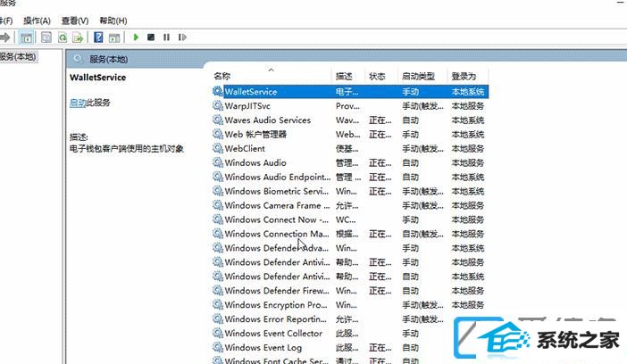Viewport: 627px width, 364px height.
Task: Select Windows Error Reporting service row
Action: pyautogui.click(x=350, y=318)
